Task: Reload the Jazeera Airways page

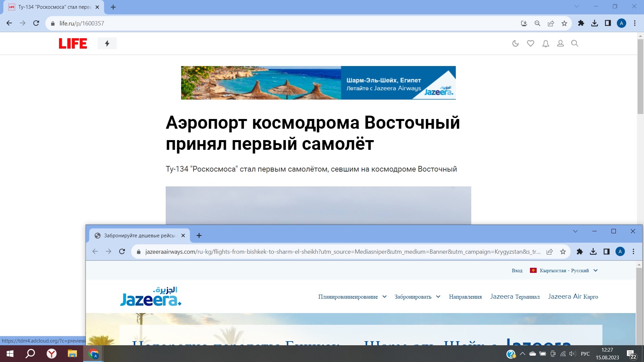Action: [122, 251]
